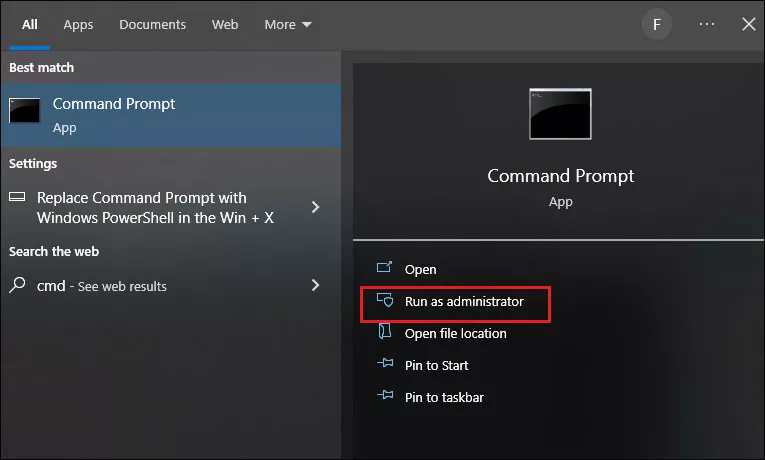Choose Pin to taskbar

[x=444, y=398]
